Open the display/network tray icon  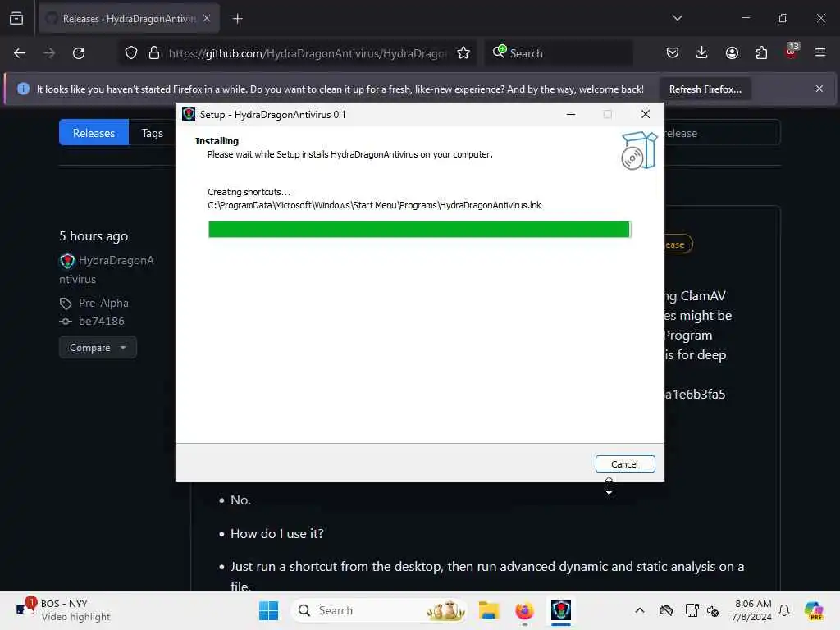coord(692,610)
